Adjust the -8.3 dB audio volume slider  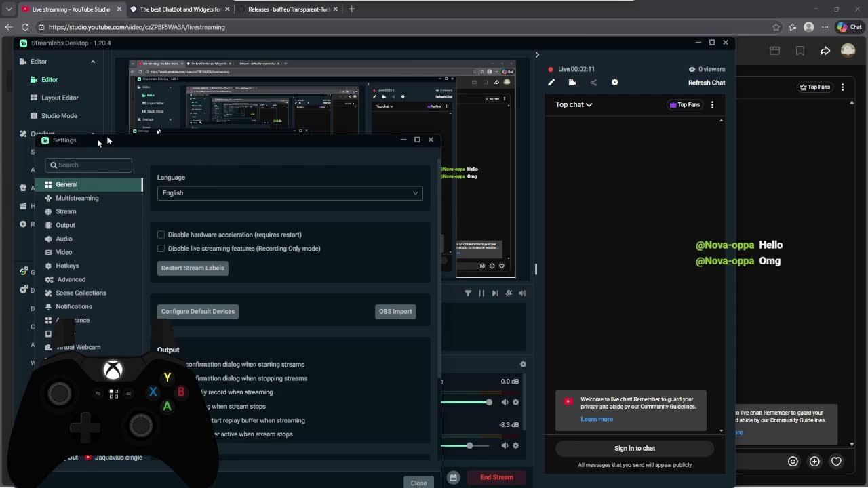point(465,446)
